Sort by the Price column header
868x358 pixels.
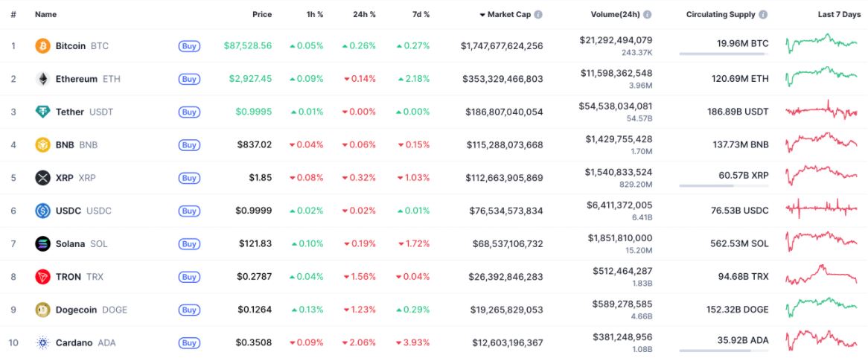[x=262, y=14]
